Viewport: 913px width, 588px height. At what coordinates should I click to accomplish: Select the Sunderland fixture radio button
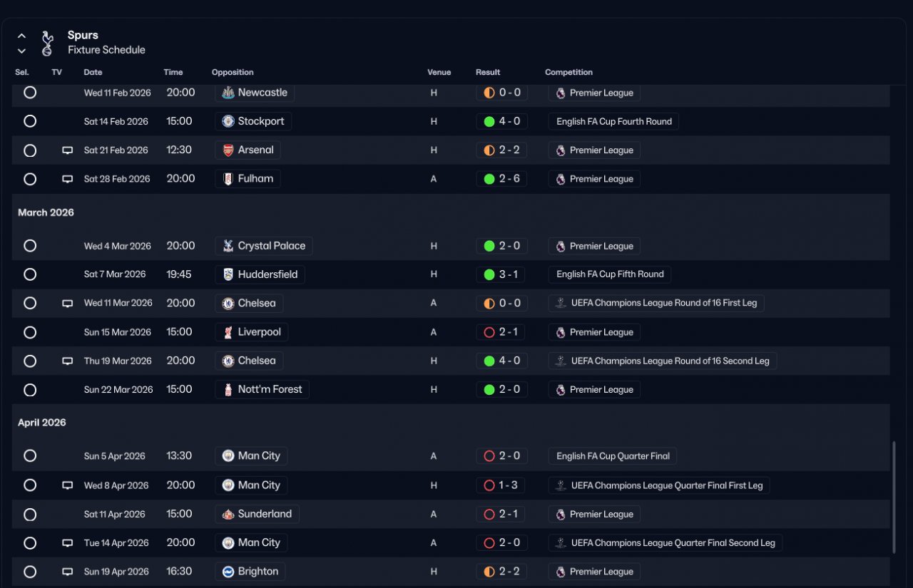pos(30,514)
